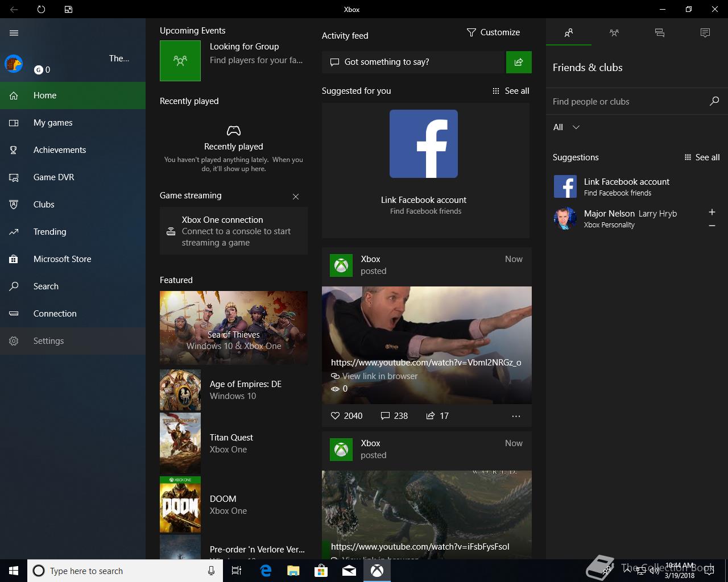Click the green share post button
Viewport: 728px width, 582px height.
(519, 62)
